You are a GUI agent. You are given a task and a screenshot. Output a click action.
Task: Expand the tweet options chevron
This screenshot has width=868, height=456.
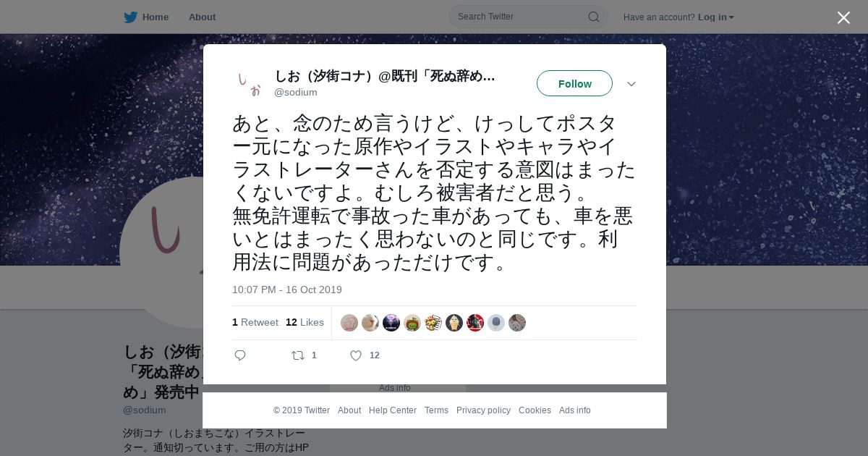point(631,84)
